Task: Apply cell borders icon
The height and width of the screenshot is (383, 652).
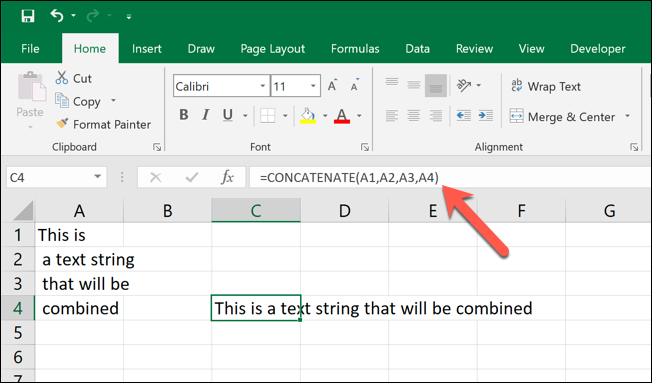Action: (x=267, y=115)
